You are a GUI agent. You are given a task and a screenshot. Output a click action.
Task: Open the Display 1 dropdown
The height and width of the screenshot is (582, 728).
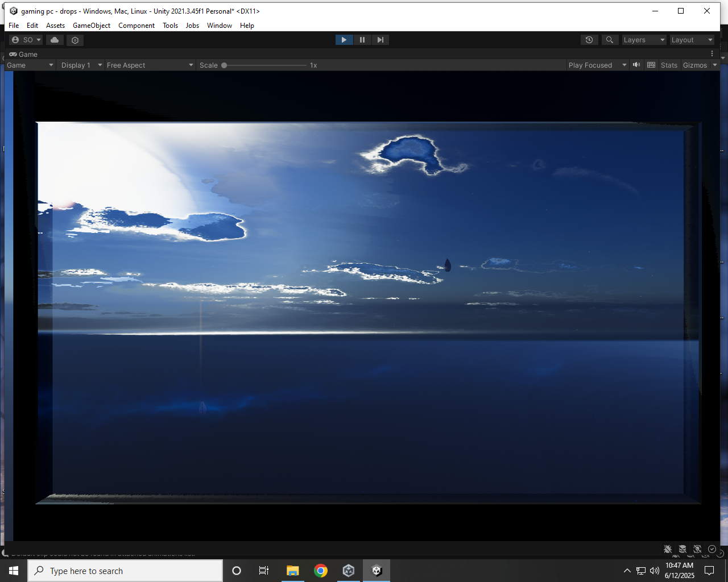pyautogui.click(x=80, y=65)
